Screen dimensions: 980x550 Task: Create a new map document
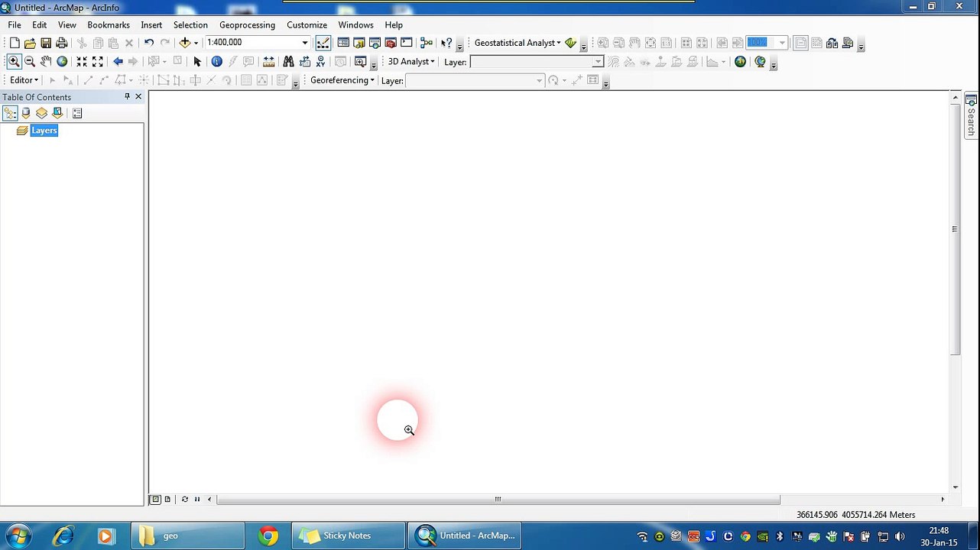pyautogui.click(x=15, y=43)
